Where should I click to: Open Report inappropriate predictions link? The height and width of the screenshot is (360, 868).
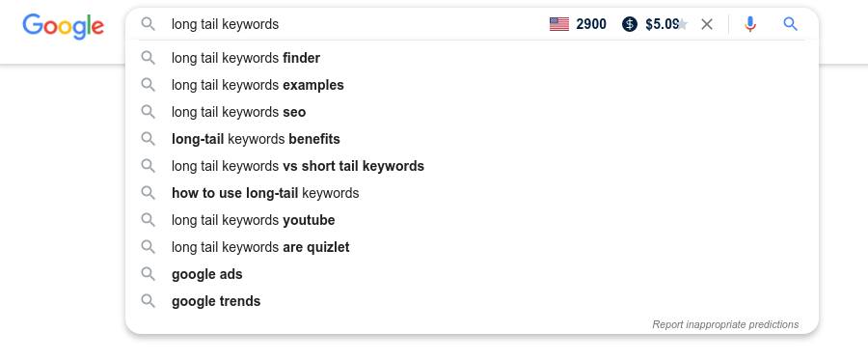pyautogui.click(x=725, y=324)
